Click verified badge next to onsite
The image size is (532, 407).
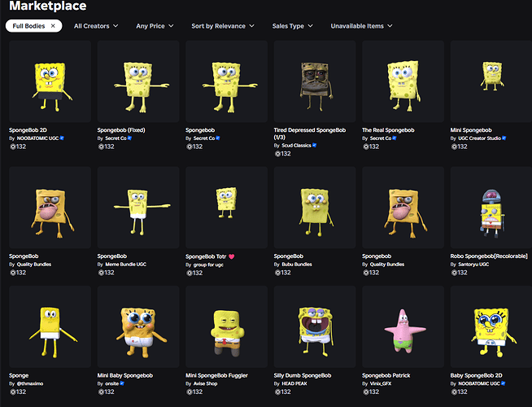(x=122, y=383)
